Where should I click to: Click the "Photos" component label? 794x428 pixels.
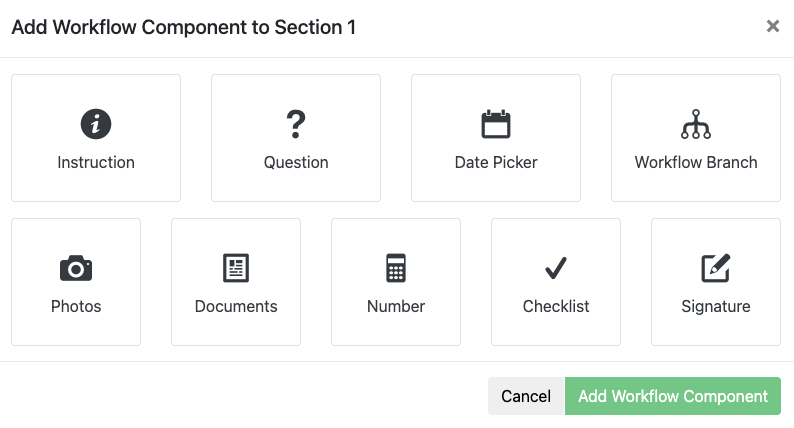[x=76, y=306]
